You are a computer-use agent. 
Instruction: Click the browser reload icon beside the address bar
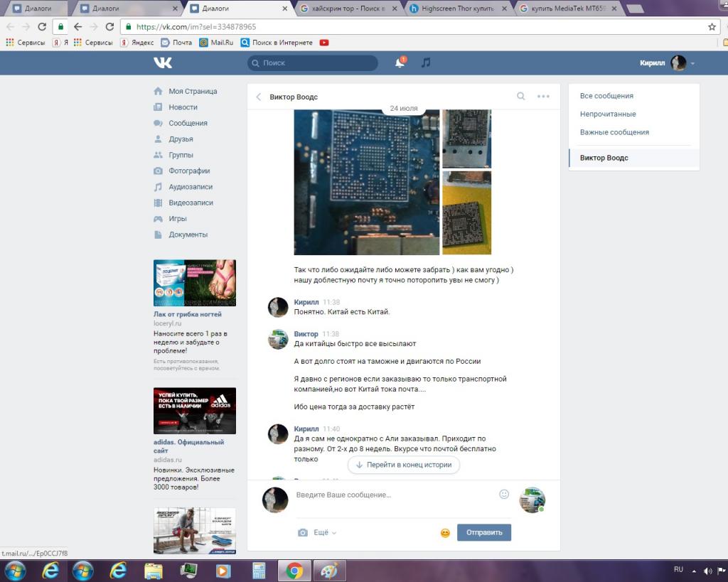[109, 27]
